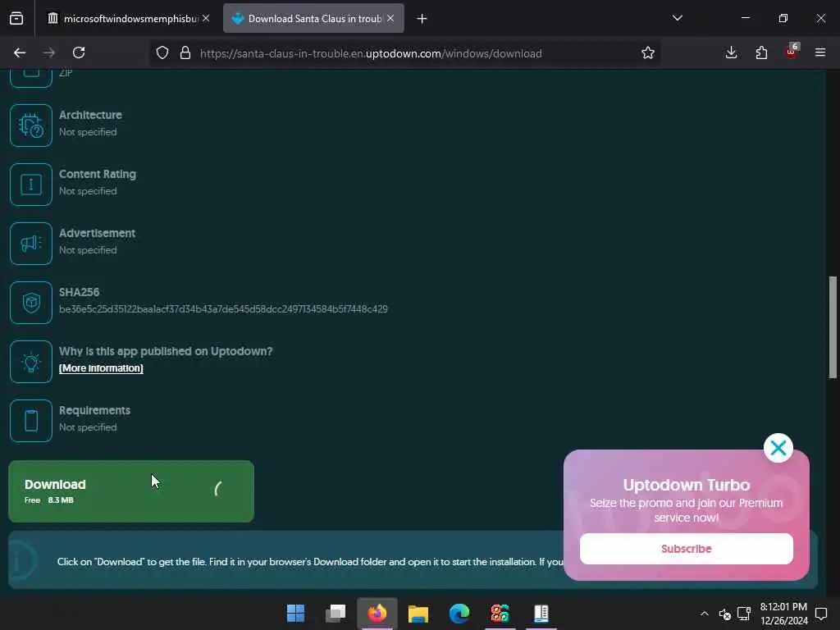Image resolution: width=840 pixels, height=630 pixels.
Task: Go forward to the next page
Action: [x=49, y=52]
